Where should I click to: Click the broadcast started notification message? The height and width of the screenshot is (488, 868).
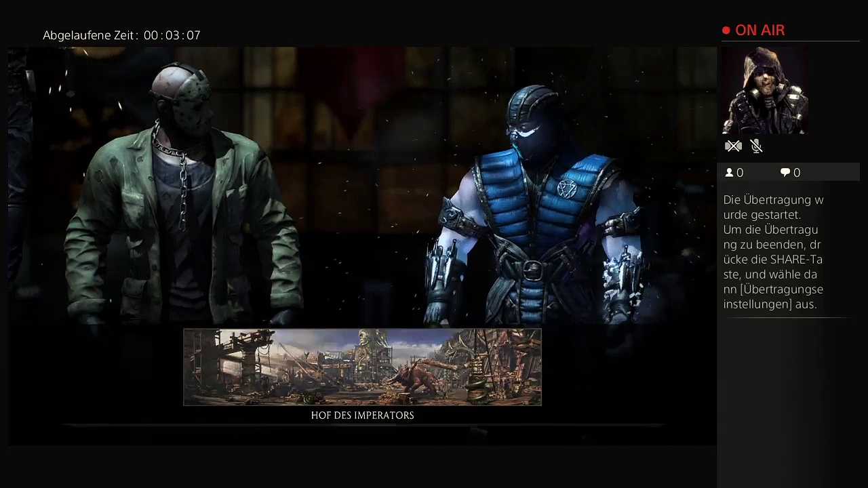coord(773,252)
